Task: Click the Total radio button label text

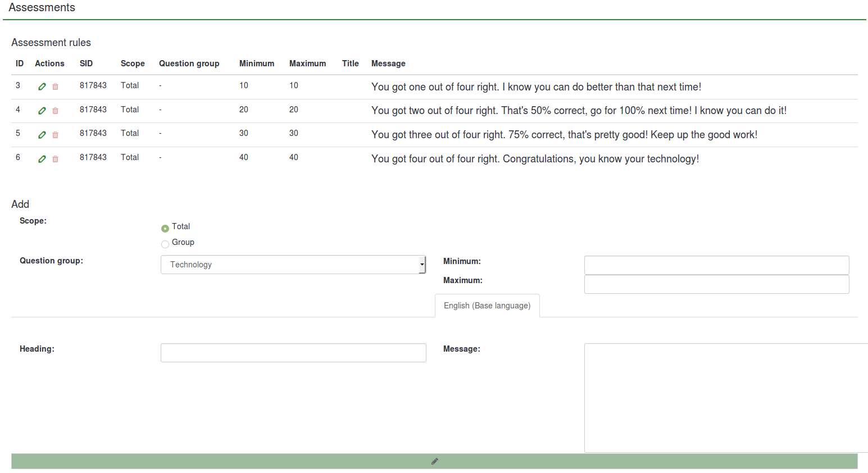Action: click(181, 226)
